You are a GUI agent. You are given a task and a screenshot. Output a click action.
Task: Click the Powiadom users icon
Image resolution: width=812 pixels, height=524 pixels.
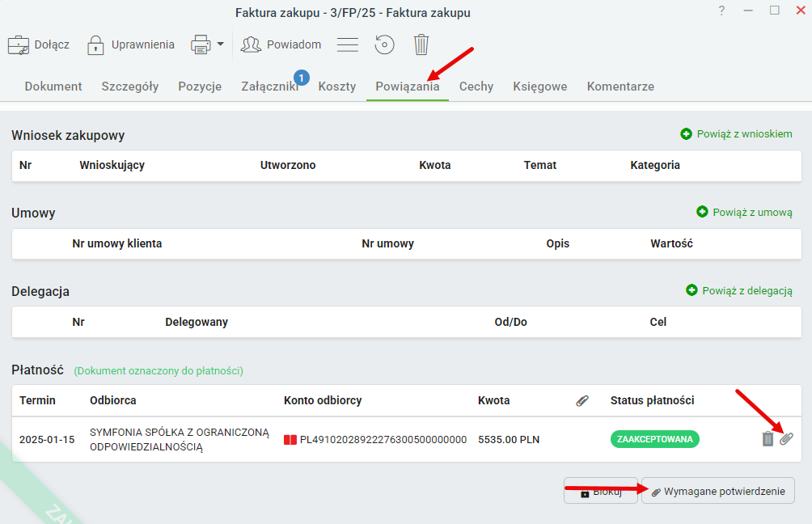point(252,44)
